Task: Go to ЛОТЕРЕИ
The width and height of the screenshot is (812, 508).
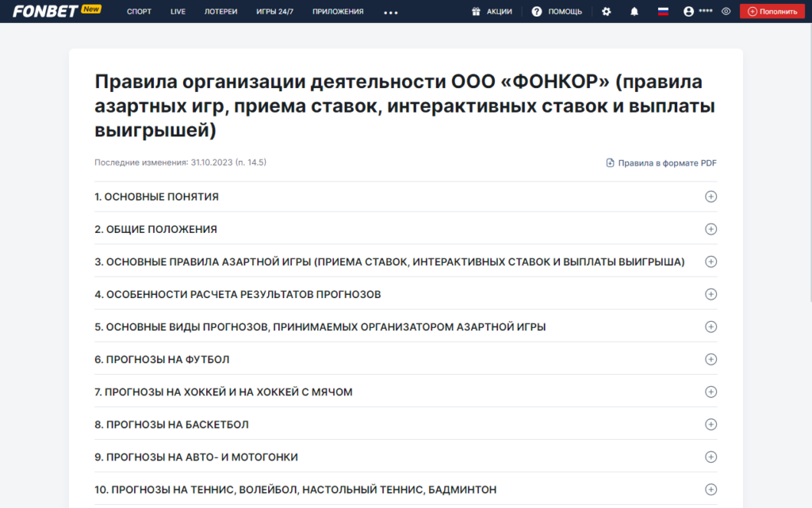Action: 220,11
